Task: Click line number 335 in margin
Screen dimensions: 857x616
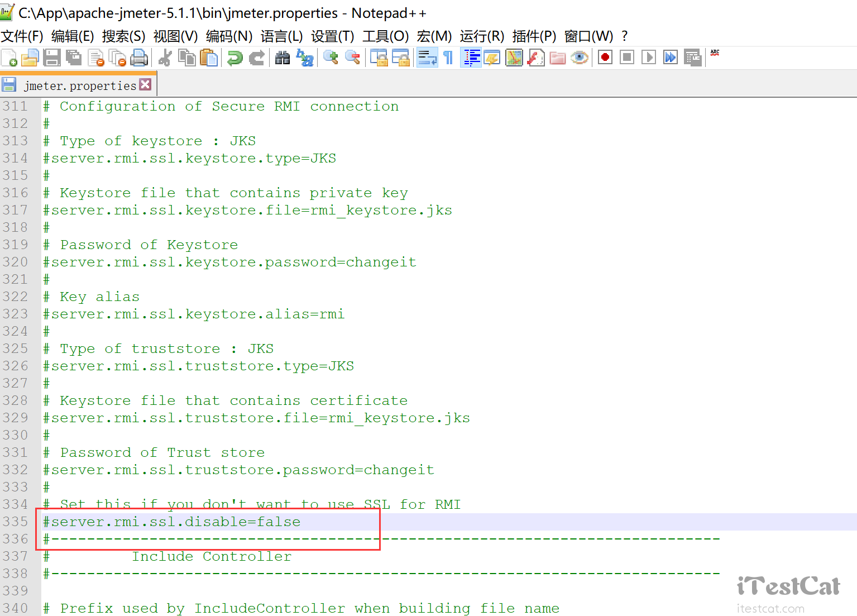Action: [x=15, y=522]
